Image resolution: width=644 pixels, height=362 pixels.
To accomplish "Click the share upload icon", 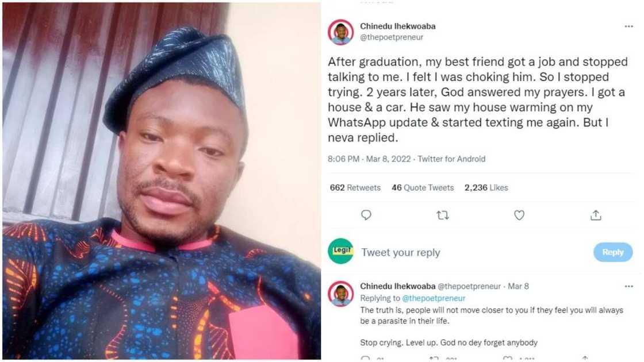I will click(x=596, y=215).
